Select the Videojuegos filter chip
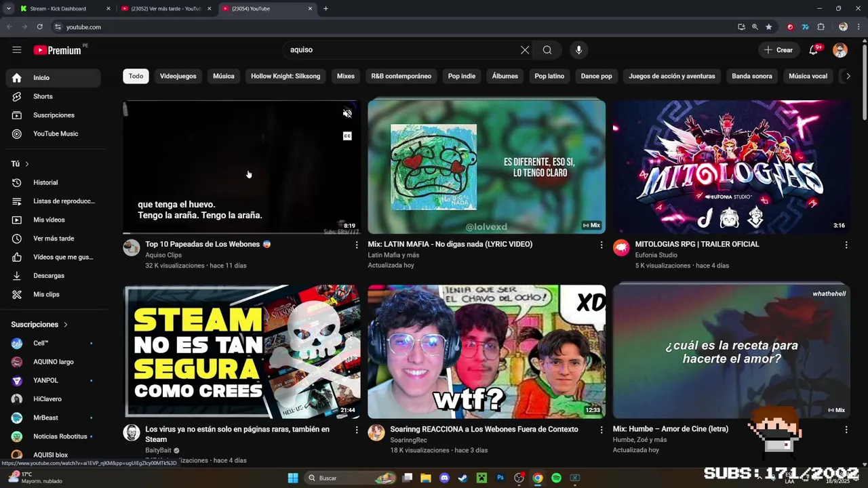Viewport: 868px width, 488px height. click(178, 76)
